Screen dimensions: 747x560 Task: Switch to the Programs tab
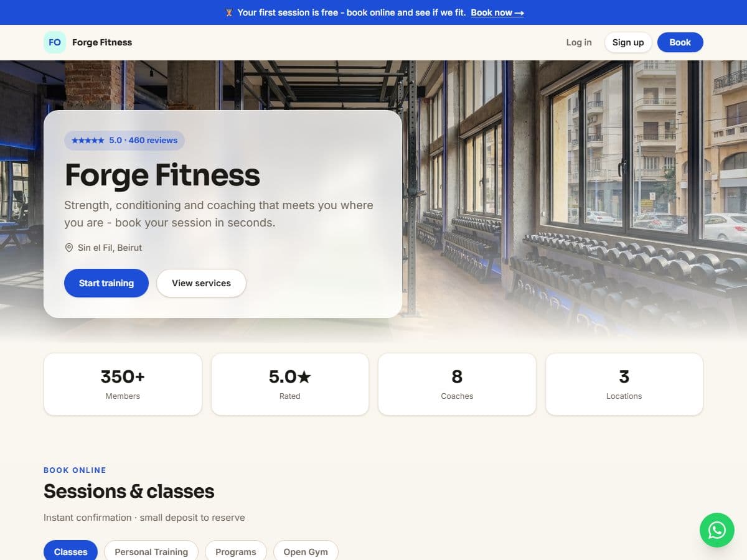tap(236, 551)
